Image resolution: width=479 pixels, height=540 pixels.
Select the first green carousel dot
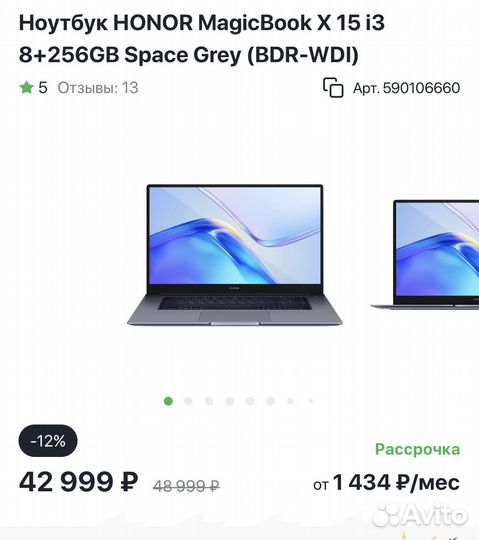[168, 401]
